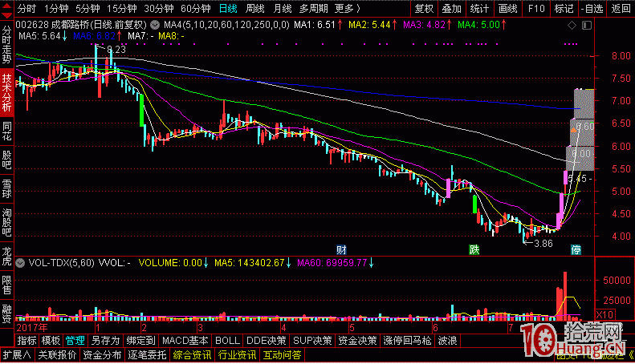Screen dimensions: 635x364
Task: Click the 财 financial event marker
Action: pyautogui.click(x=341, y=249)
